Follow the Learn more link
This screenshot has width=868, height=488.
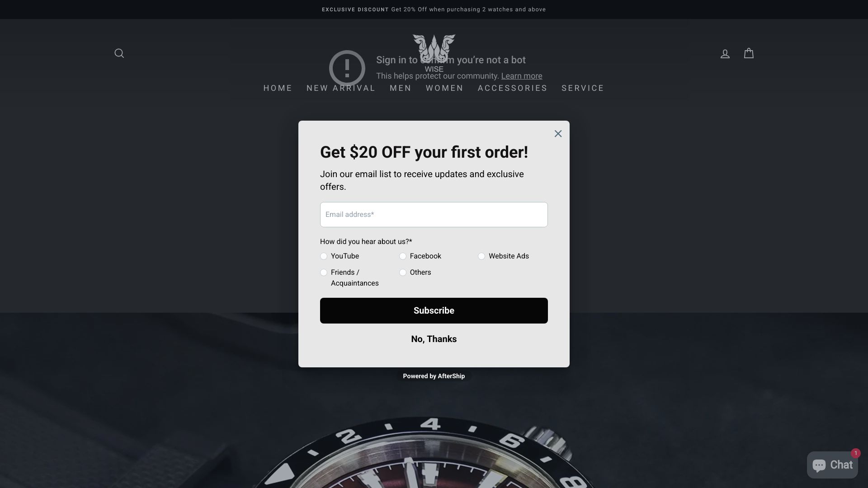pyautogui.click(x=521, y=76)
